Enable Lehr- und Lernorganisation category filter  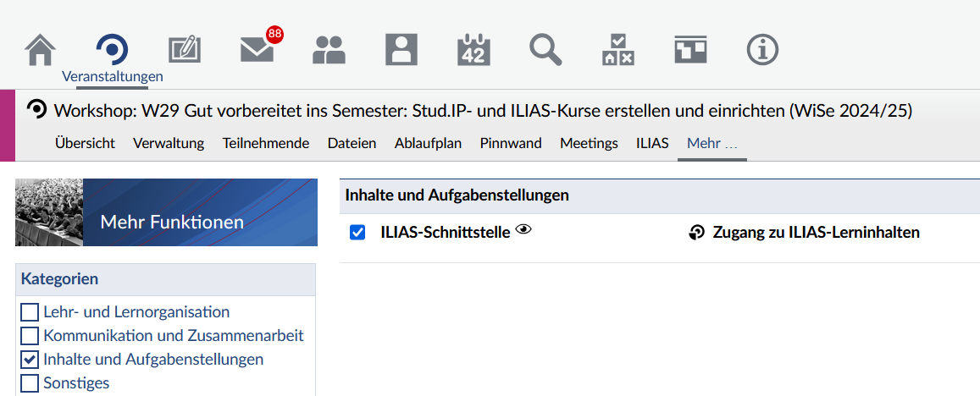pos(30,312)
